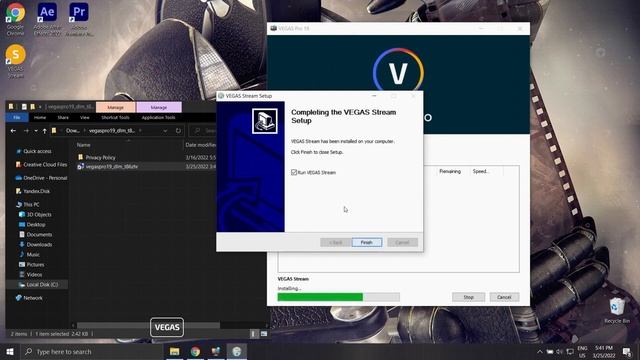Switch to VEGAS Stream Setup taskbar icon
640x360 pixels.
(237, 351)
